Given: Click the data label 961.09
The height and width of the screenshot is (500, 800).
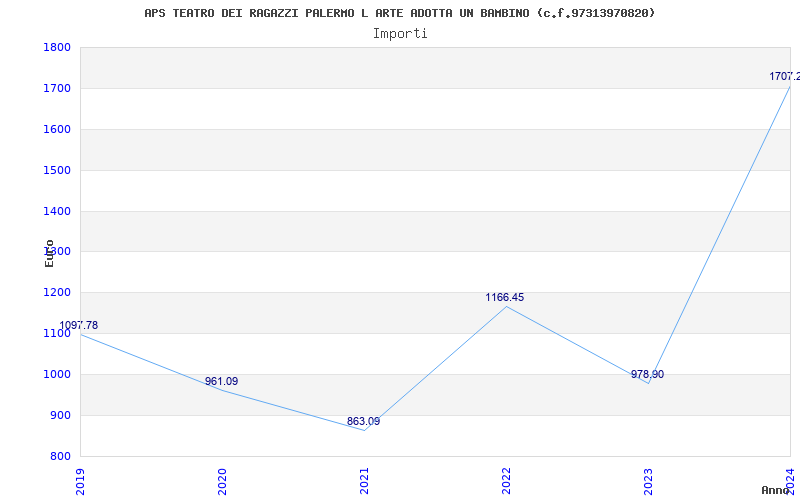Looking at the screenshot, I should tap(221, 382).
